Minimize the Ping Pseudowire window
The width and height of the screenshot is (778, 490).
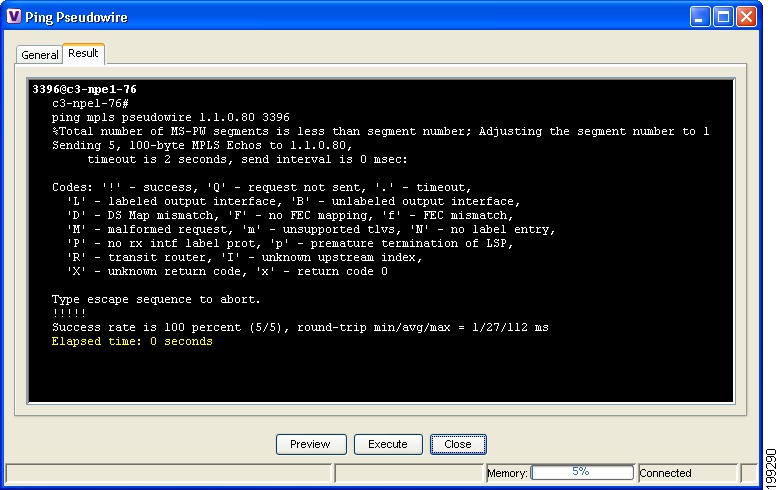700,17
